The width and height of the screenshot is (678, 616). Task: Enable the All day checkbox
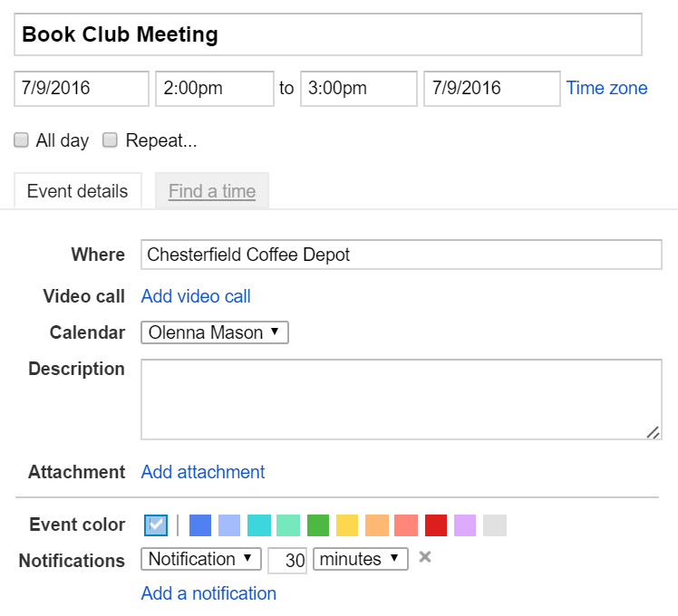21,140
